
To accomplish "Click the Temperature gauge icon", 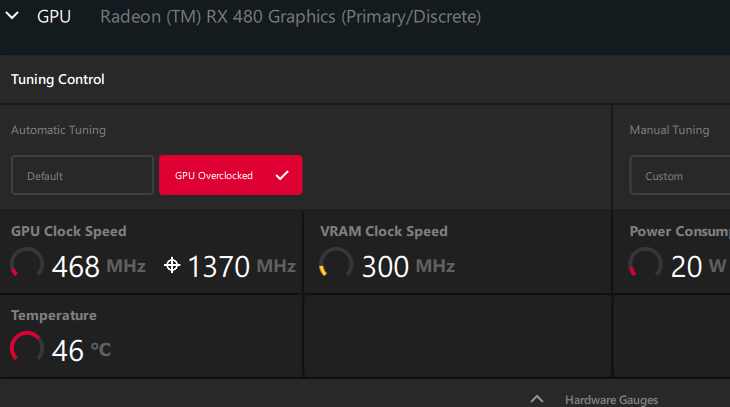I will click(x=27, y=348).
